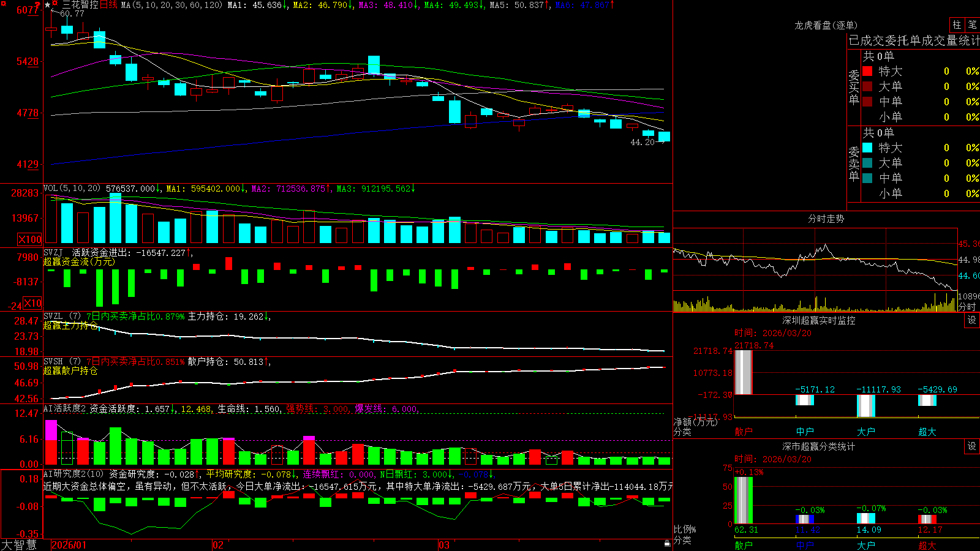
Task: Click the AI活跃度2 indicator label
Action: 65,408
